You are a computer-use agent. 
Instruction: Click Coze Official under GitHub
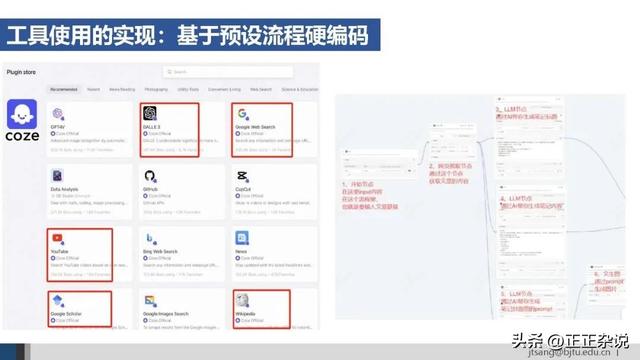(158, 196)
